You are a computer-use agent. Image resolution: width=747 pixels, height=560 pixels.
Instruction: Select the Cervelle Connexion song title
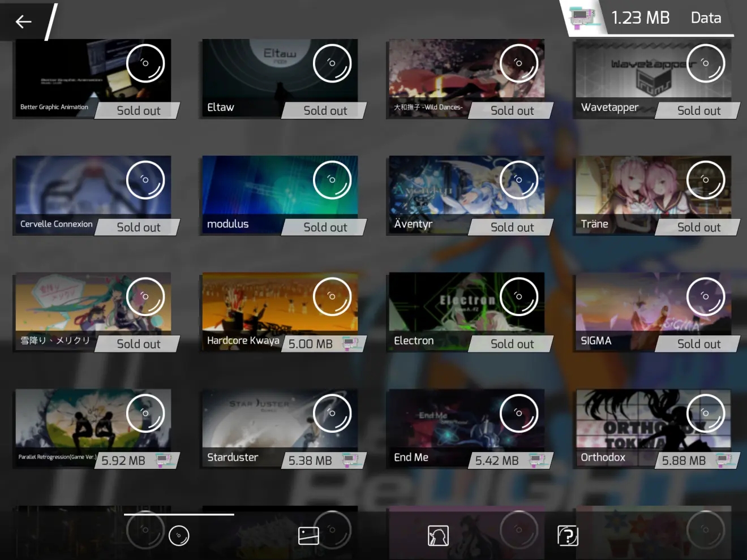tap(56, 224)
